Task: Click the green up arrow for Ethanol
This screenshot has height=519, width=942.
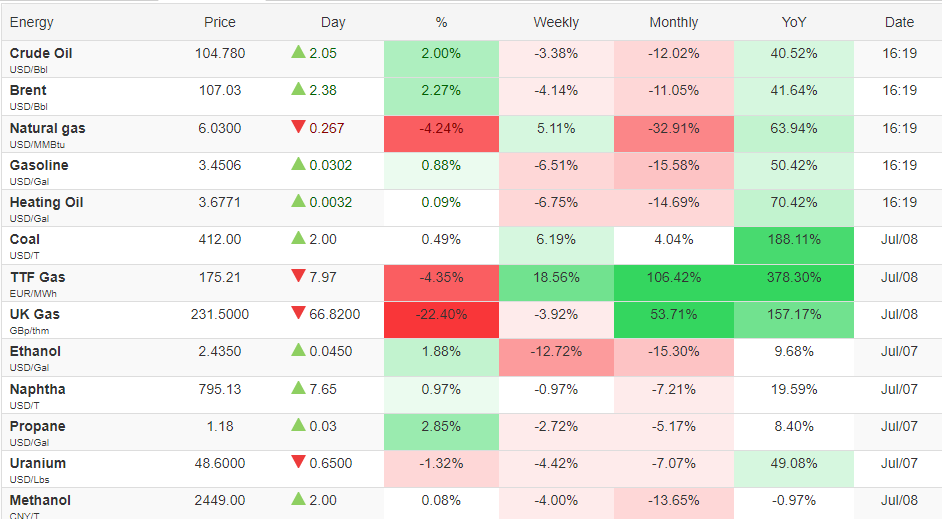Action: pos(299,350)
